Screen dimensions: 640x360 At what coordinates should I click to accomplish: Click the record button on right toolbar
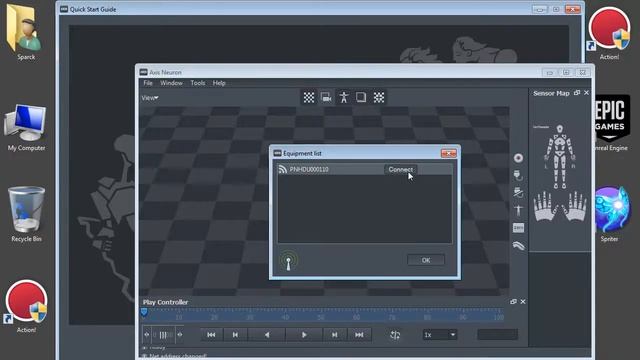click(x=518, y=158)
